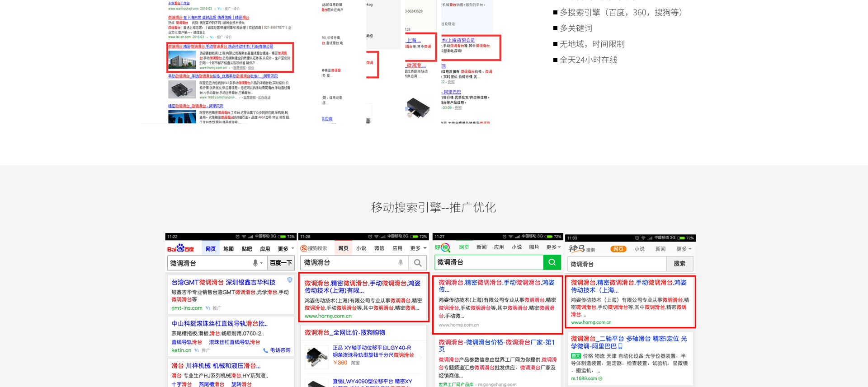Click the 百度一下 button
This screenshot has width=868, height=387.
(281, 263)
